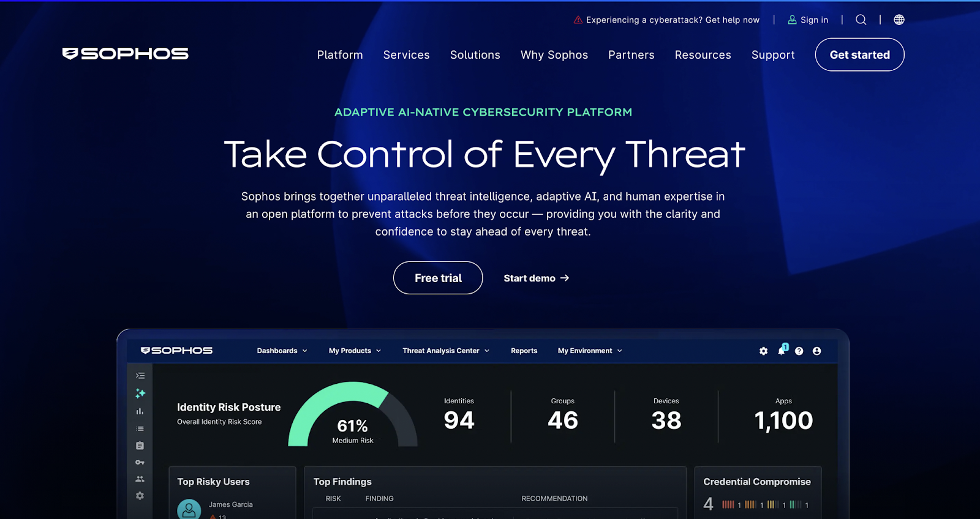Screen dimensions: 980x519
Task: Expand sidebar menu toggle icon
Action: [x=140, y=376]
